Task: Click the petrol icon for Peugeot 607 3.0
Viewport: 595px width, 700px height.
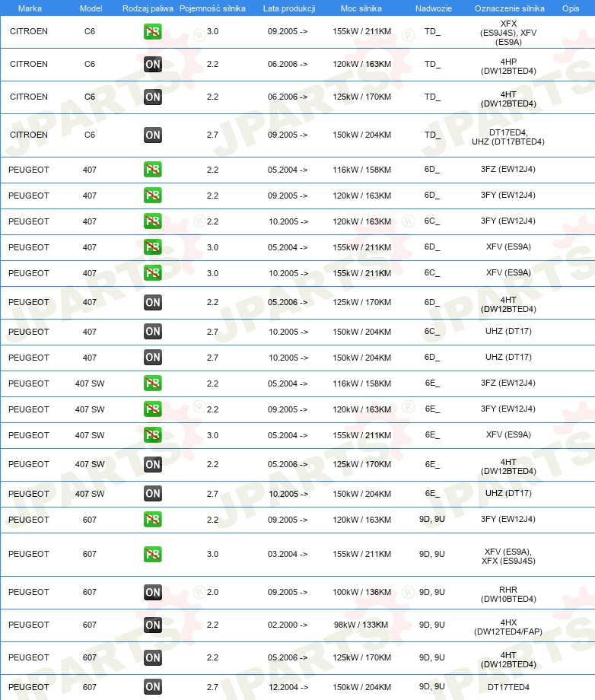Action: point(153,554)
